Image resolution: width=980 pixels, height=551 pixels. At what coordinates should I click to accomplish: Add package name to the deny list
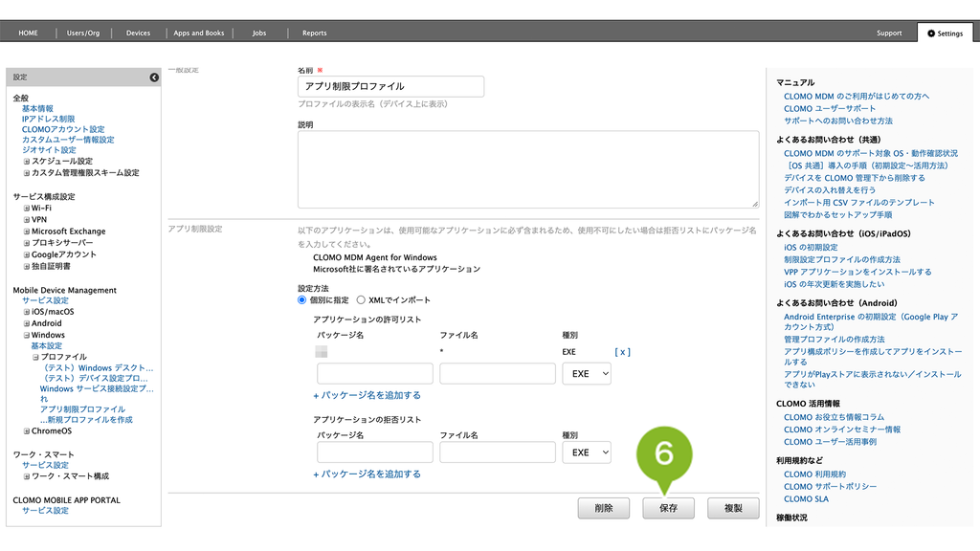point(367,474)
